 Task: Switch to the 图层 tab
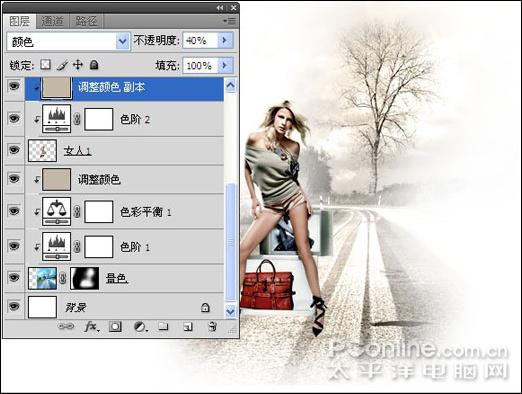(x=19, y=21)
